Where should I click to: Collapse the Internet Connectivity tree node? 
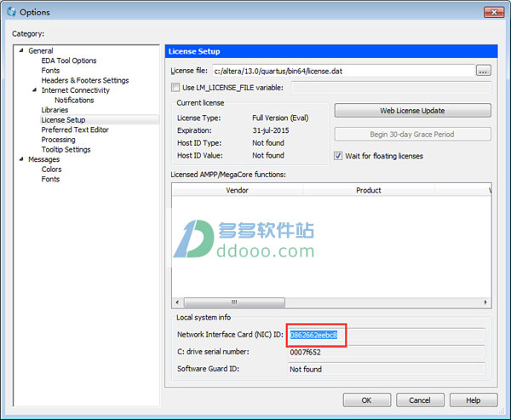point(35,90)
